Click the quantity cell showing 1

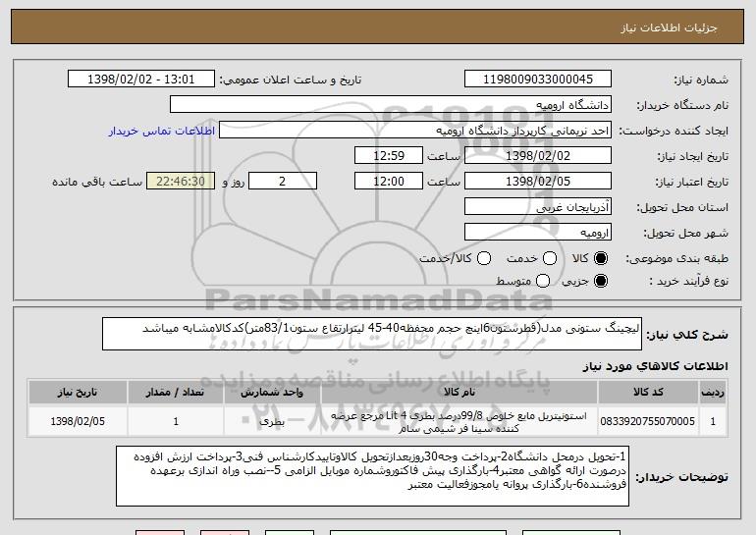coord(176,421)
